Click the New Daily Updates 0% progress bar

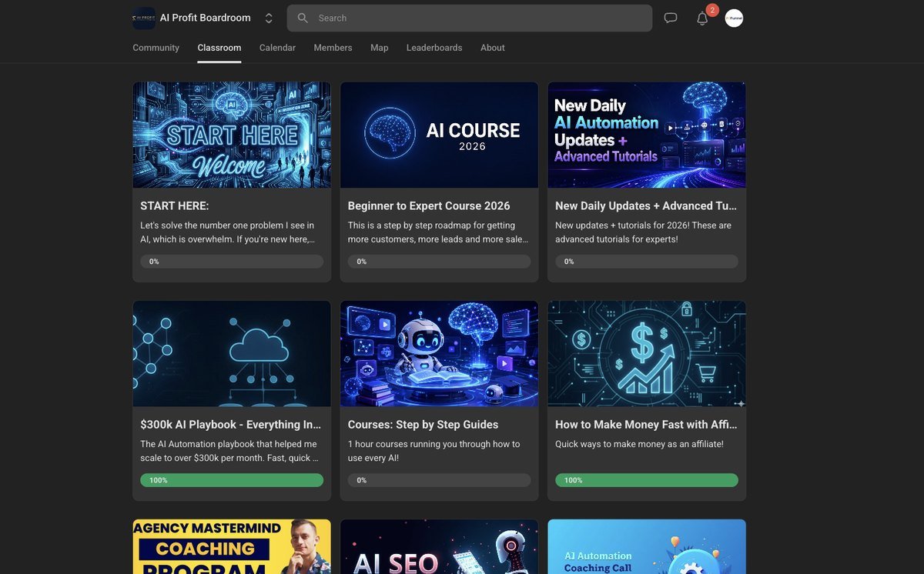(x=647, y=262)
